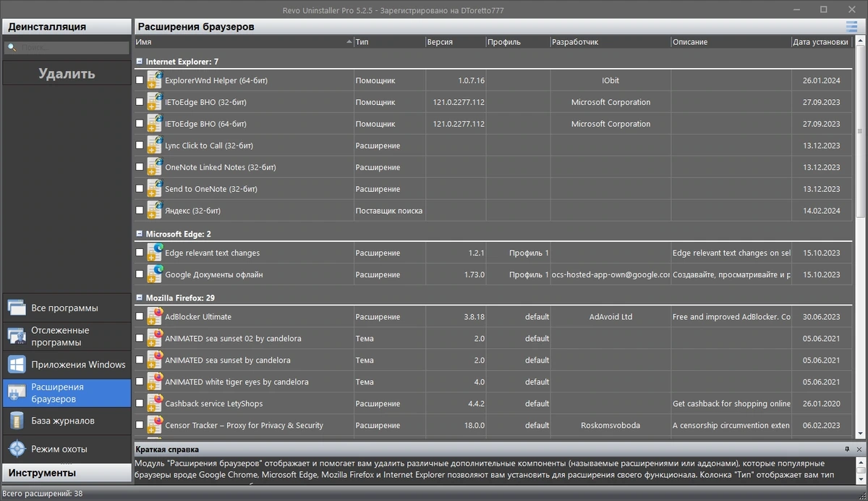Open the Режим охоты section
Image resolution: width=868 pixels, height=501 pixels.
pyautogui.click(x=67, y=449)
